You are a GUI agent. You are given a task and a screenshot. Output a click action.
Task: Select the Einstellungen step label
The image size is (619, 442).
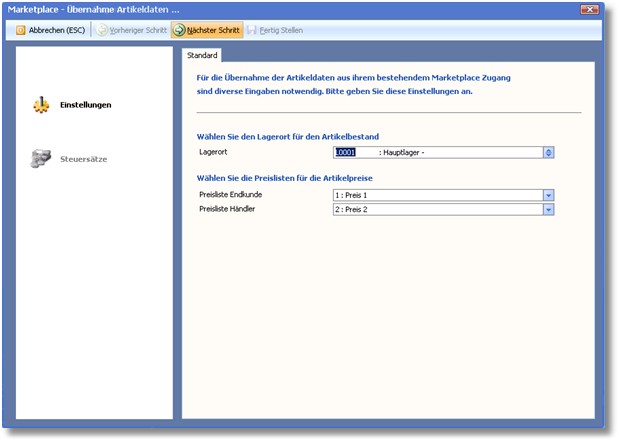(85, 104)
